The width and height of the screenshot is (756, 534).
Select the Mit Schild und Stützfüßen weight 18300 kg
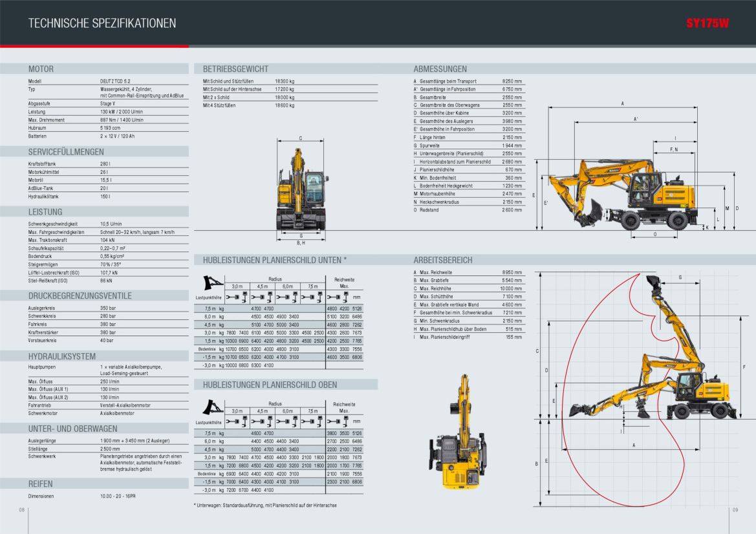[x=285, y=81]
